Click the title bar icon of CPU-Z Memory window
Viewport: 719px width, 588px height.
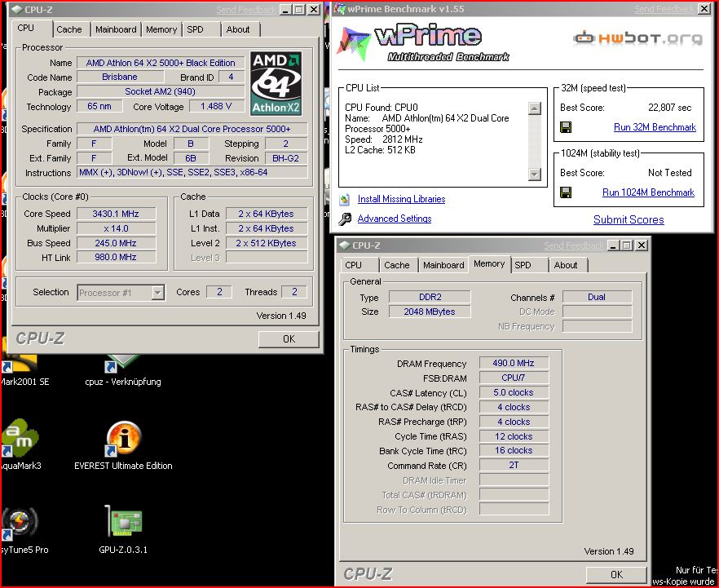pos(345,245)
